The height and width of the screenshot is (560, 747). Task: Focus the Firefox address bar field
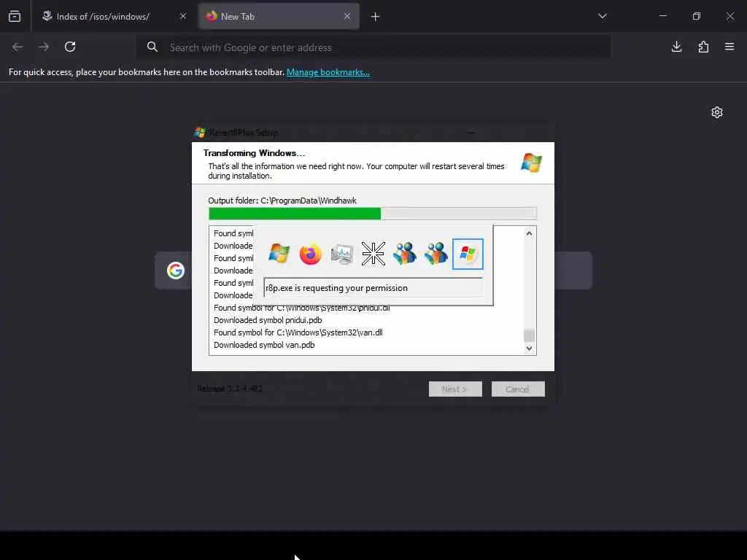click(x=373, y=47)
